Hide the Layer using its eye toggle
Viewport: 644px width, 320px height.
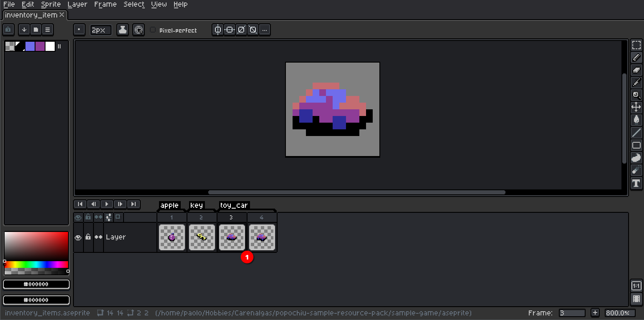click(x=78, y=237)
